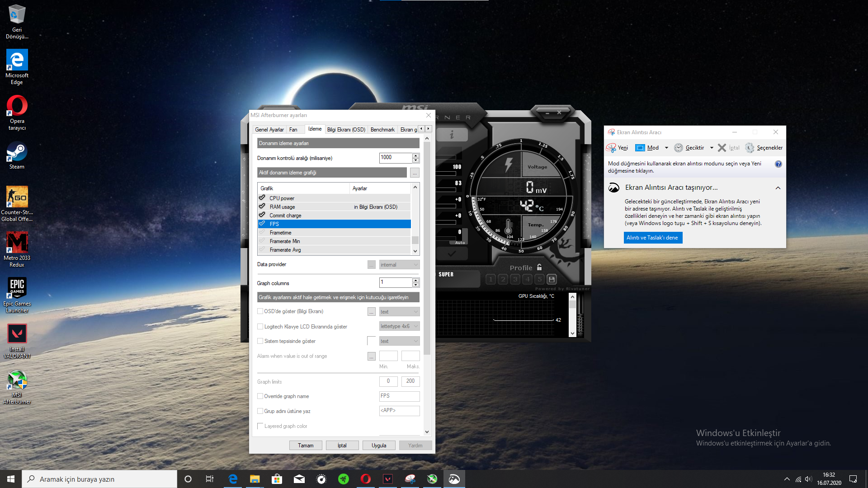
Task: Click the profile lock icon
Action: pyautogui.click(x=539, y=267)
